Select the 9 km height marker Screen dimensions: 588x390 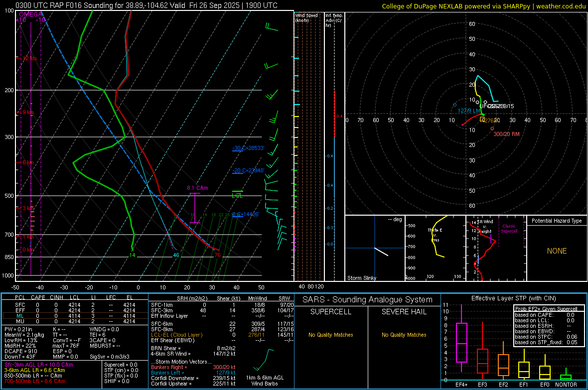[x=28, y=112]
